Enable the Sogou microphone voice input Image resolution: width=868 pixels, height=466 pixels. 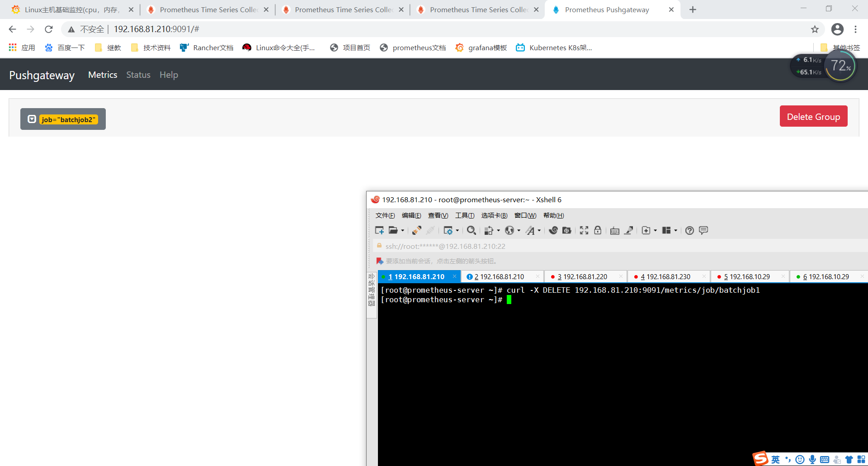(812, 459)
